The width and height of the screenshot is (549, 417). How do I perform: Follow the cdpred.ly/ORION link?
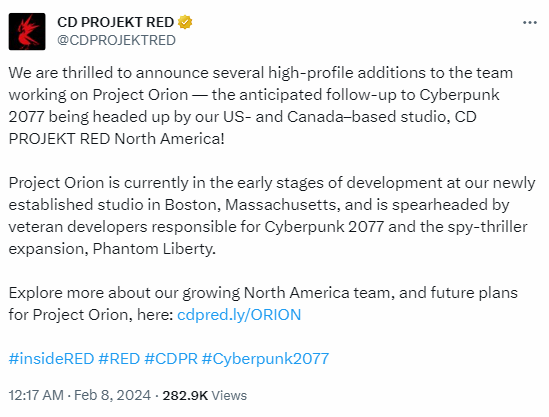tap(239, 315)
